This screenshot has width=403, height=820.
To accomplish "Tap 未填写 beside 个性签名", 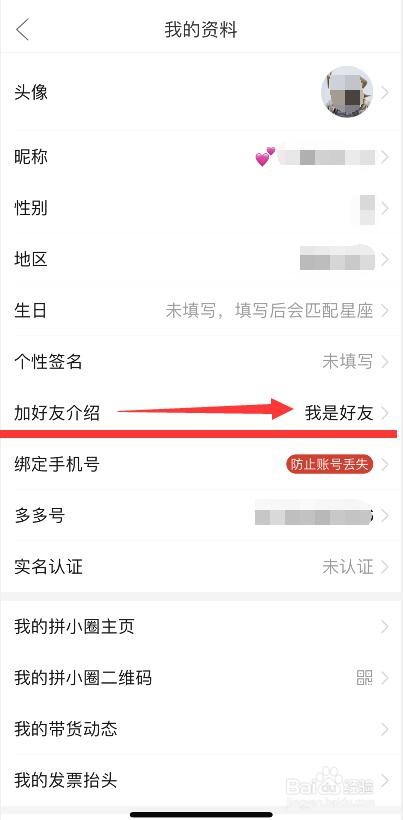I will coord(348,361).
